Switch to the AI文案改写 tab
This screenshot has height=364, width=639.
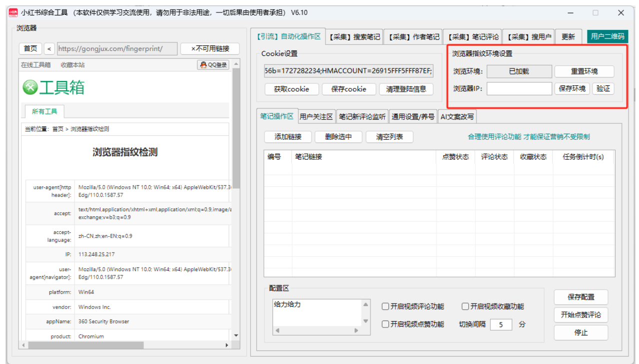456,116
